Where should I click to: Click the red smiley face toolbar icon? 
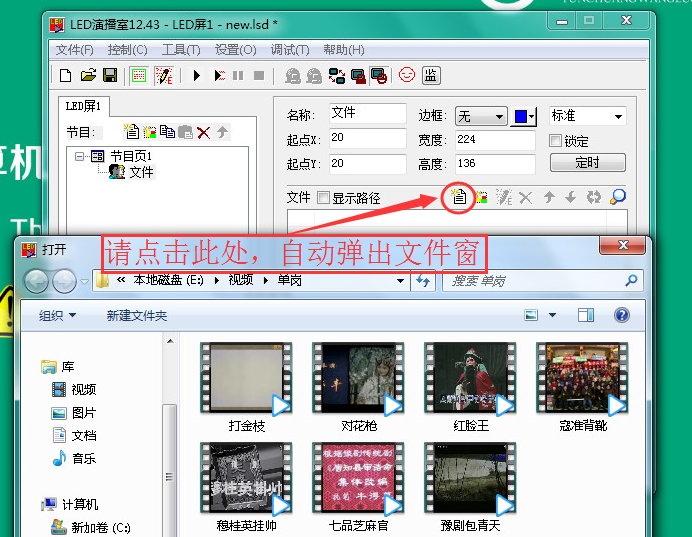pos(406,75)
